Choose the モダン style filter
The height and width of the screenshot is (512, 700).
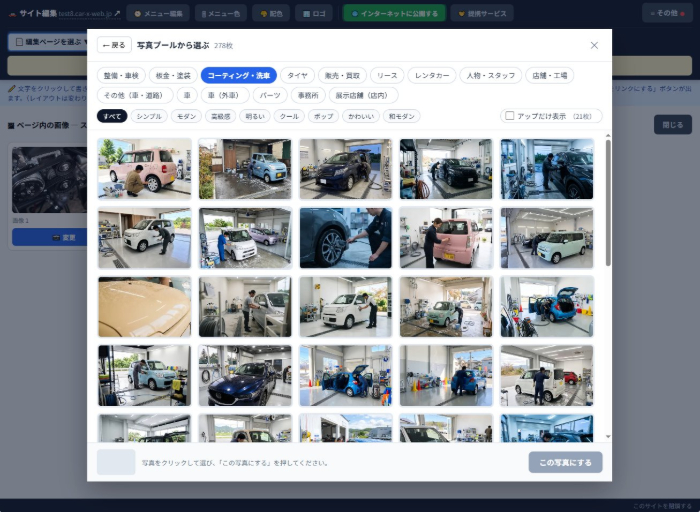click(x=187, y=116)
